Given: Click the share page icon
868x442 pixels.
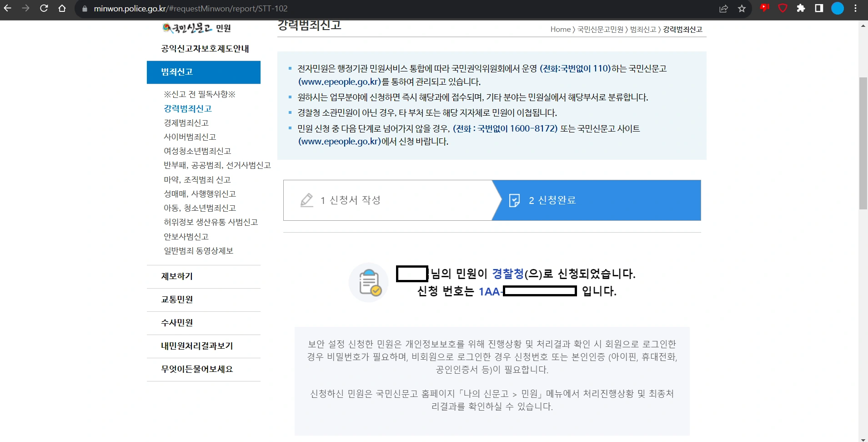Looking at the screenshot, I should coord(723,9).
